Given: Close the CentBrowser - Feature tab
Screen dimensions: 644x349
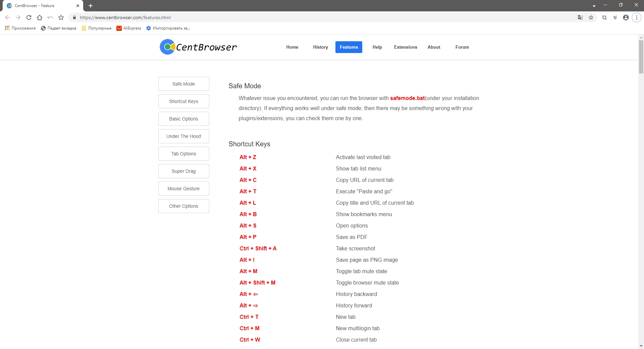Looking at the screenshot, I should (x=78, y=6).
